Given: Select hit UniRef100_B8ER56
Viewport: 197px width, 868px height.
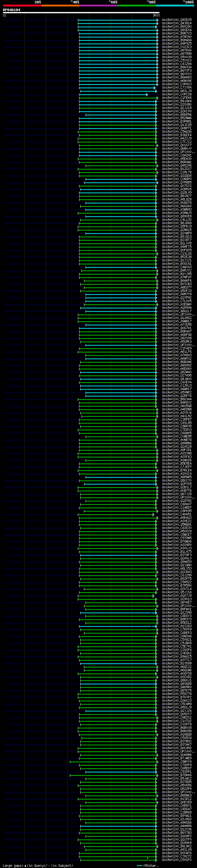Looking at the screenshot, I should tap(176, 115).
